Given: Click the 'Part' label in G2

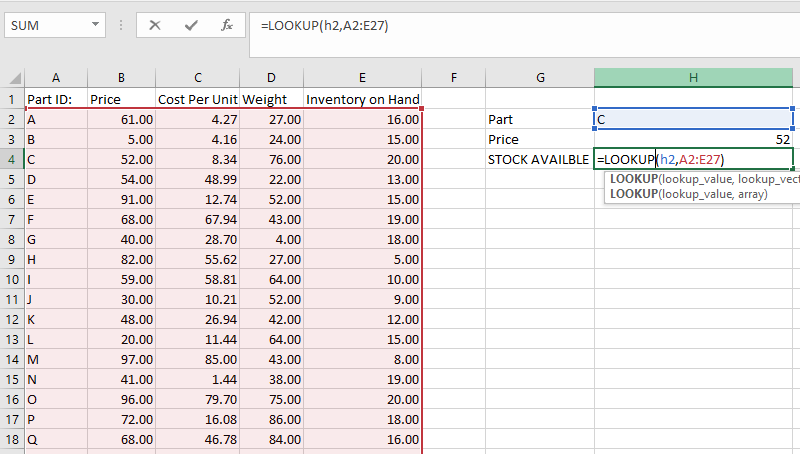Looking at the screenshot, I should (540, 119).
